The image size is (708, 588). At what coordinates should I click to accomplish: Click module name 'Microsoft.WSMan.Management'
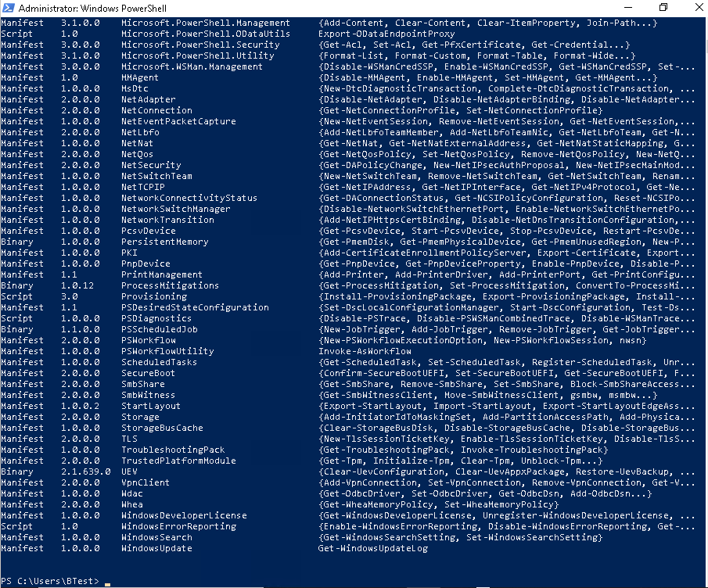192,66
